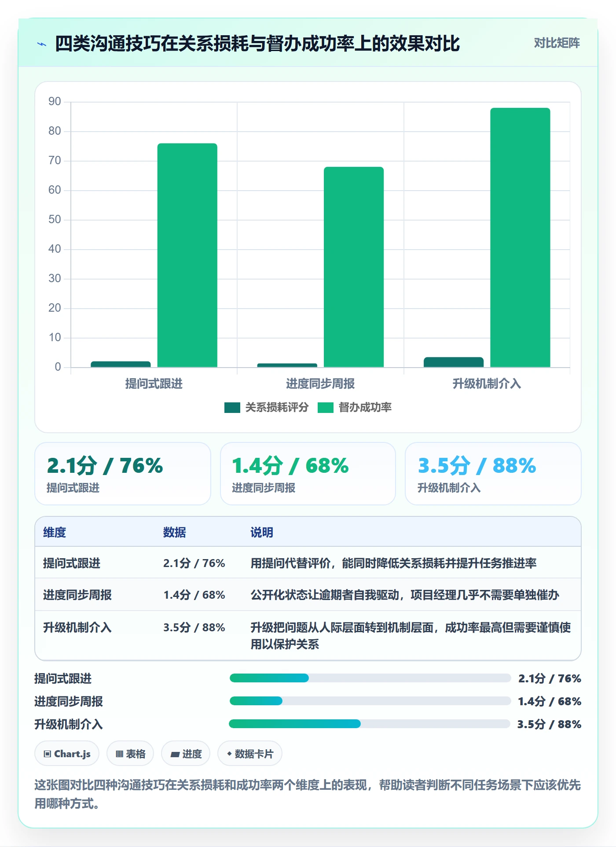Click the progress list label 提问式跟进

point(63,678)
